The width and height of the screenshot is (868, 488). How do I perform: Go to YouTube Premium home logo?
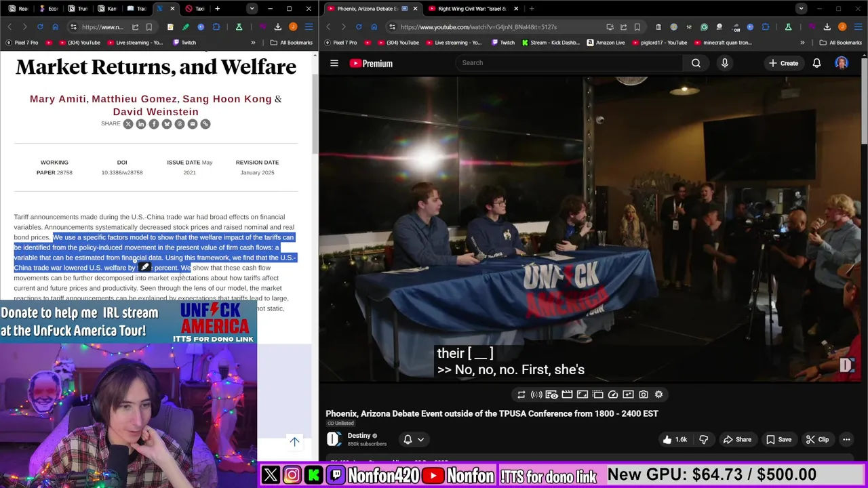click(x=371, y=63)
